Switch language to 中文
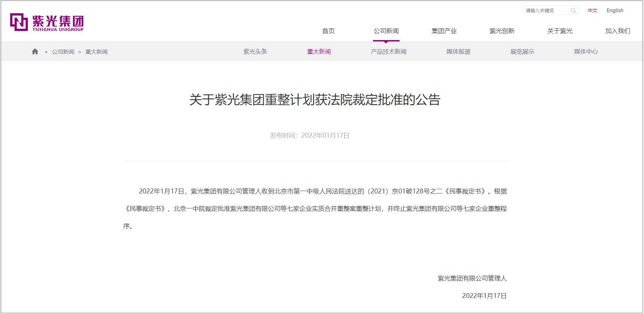 (592, 11)
